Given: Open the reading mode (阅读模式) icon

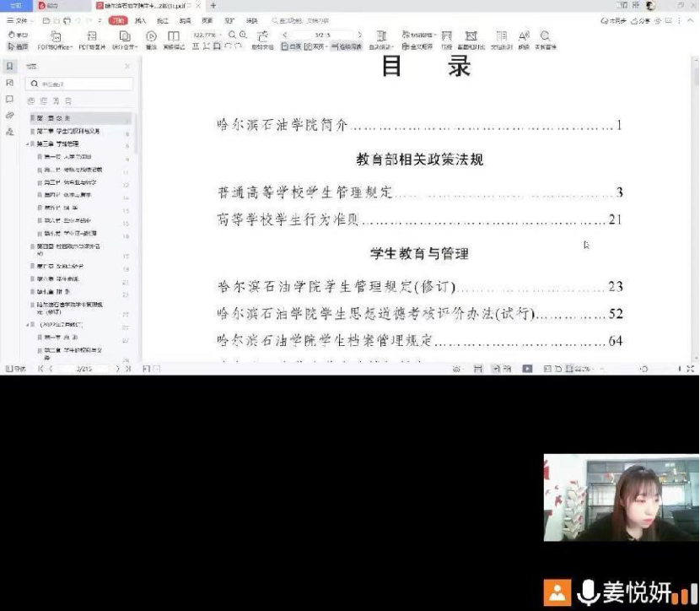Looking at the screenshot, I should [x=173, y=40].
